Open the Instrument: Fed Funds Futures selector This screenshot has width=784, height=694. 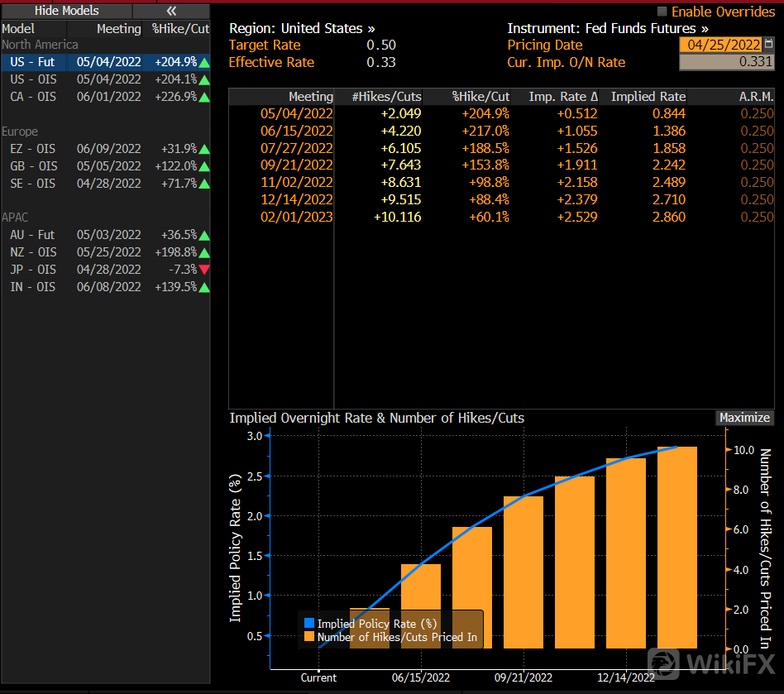pyautogui.click(x=608, y=28)
